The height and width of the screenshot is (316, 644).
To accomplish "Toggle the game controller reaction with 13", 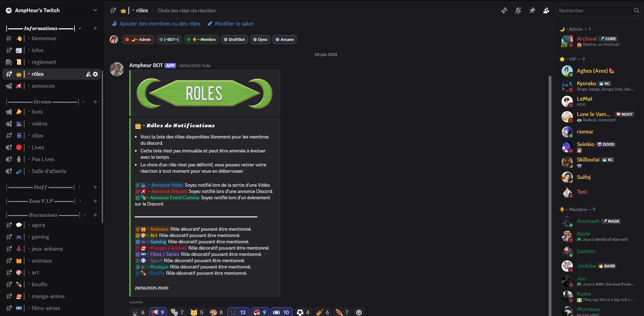I will 238,312.
